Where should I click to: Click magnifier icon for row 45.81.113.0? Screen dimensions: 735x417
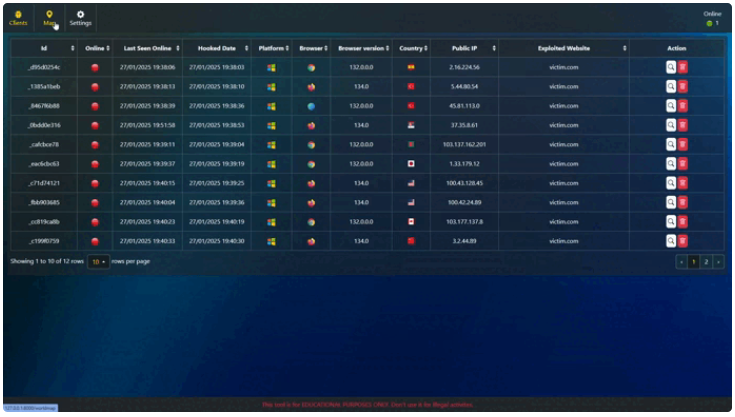671,106
